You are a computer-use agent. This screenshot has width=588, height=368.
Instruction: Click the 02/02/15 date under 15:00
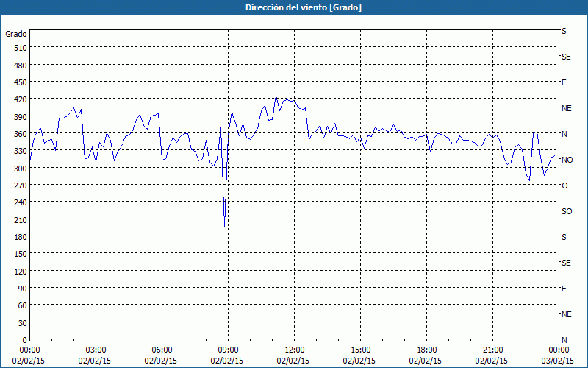pyautogui.click(x=359, y=361)
